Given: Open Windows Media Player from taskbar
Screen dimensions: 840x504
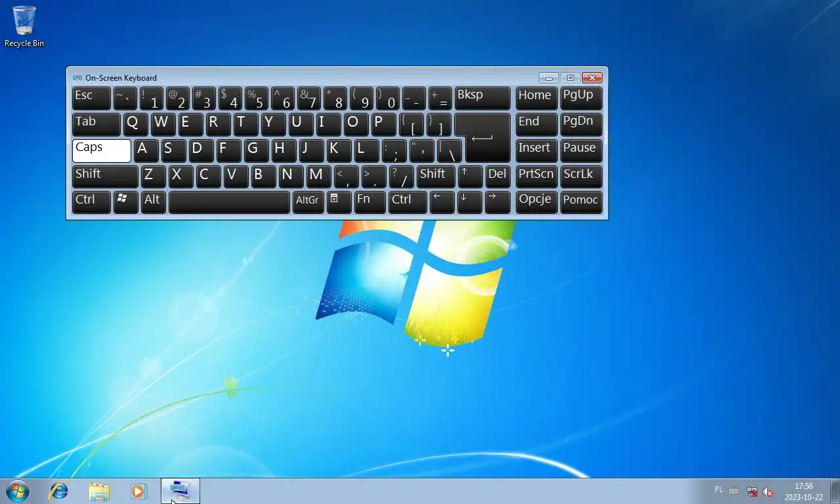Looking at the screenshot, I should tap(138, 491).
